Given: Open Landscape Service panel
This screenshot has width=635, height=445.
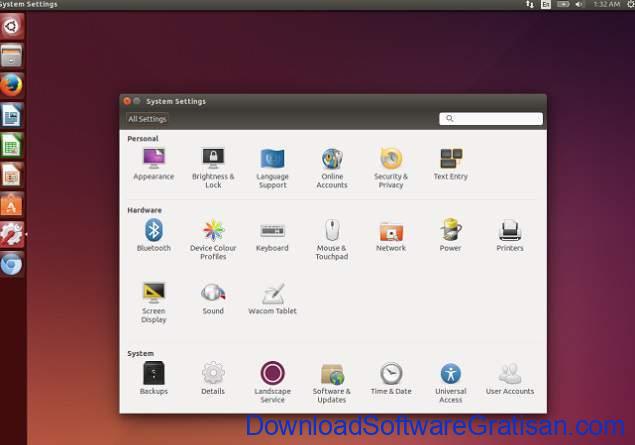Looking at the screenshot, I should click(273, 382).
